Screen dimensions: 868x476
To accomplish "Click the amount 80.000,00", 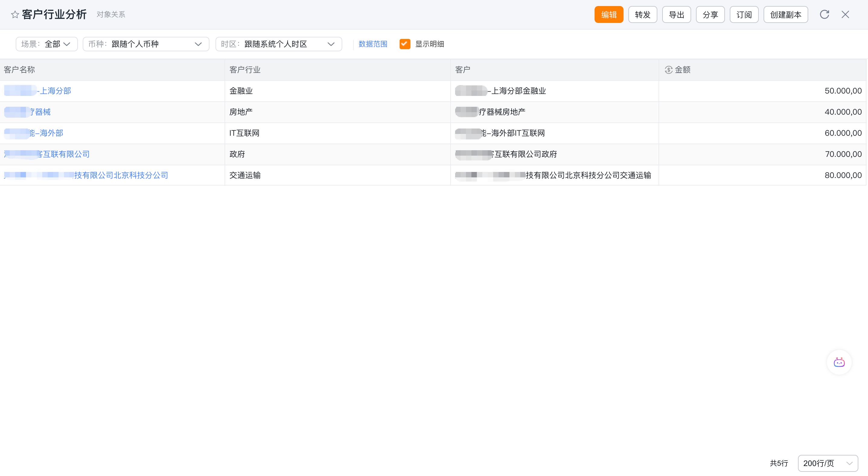I will (x=843, y=175).
